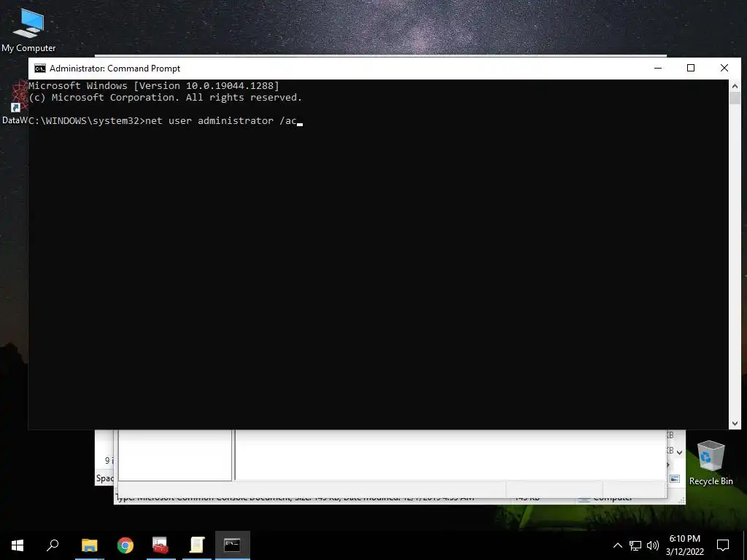747x560 pixels.
Task: Open the volume speaker tray icon
Action: tap(653, 545)
